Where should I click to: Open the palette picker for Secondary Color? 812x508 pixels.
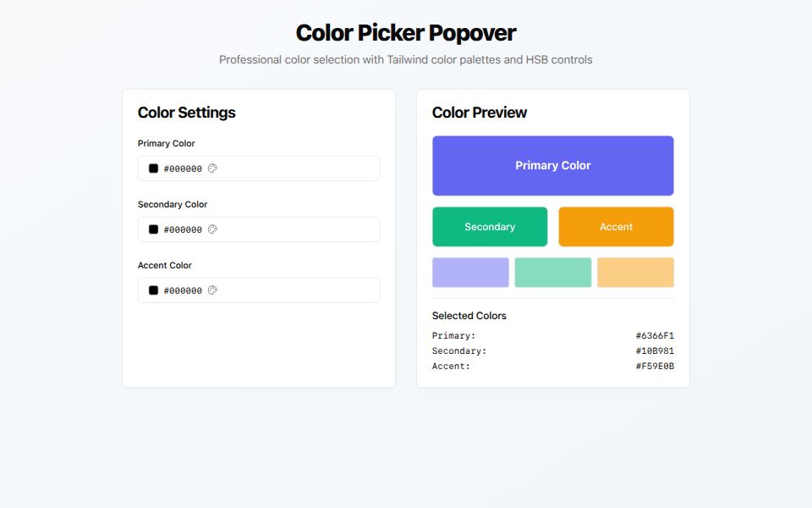211,229
